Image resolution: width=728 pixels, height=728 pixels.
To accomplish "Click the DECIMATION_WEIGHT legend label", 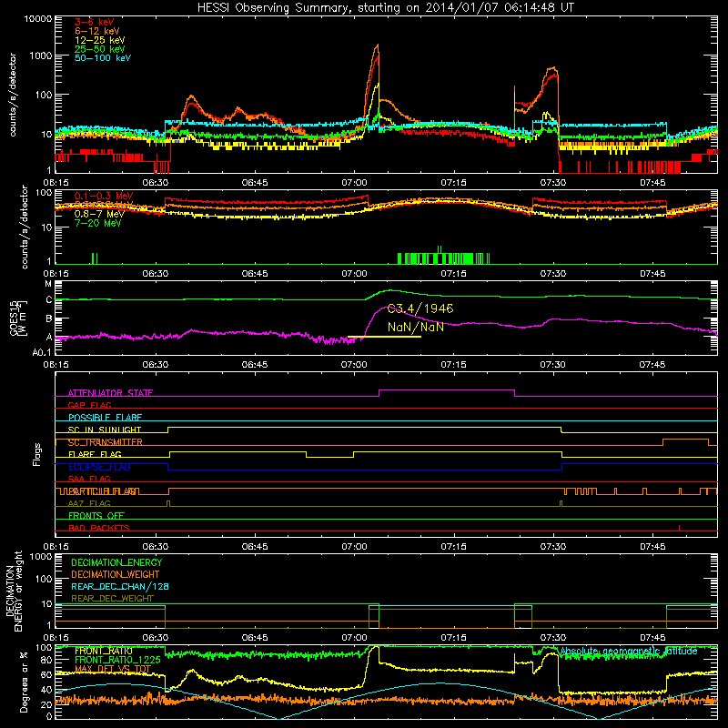I will pyautogui.click(x=116, y=574).
